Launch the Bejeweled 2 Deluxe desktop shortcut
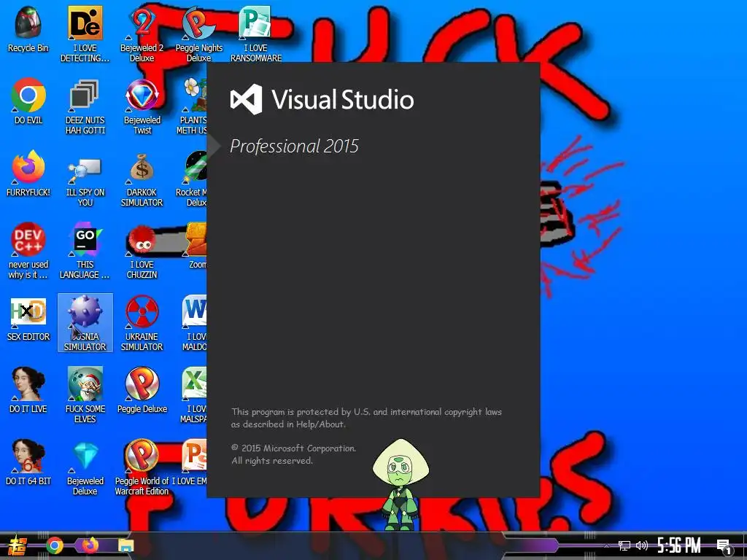This screenshot has width=747, height=560. coord(142,34)
